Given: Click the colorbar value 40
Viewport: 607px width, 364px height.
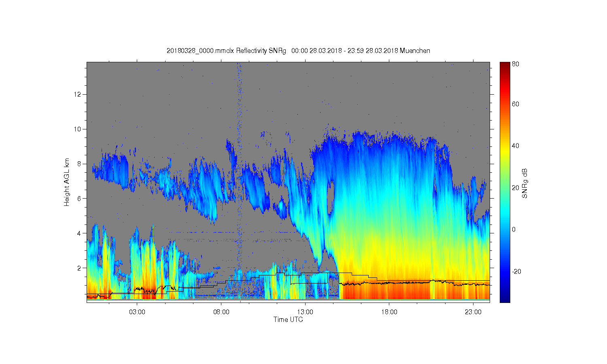Looking at the screenshot, I should 516,146.
